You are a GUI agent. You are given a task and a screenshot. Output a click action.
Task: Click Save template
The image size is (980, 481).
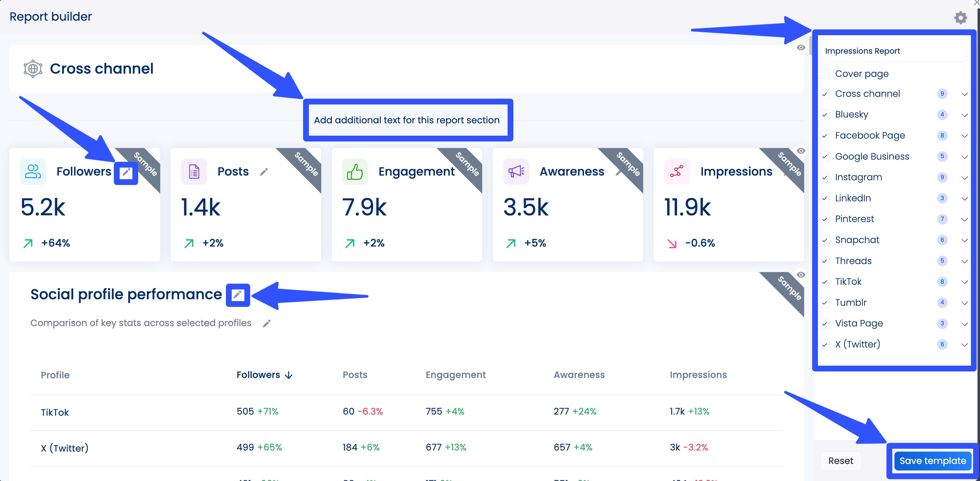point(932,460)
